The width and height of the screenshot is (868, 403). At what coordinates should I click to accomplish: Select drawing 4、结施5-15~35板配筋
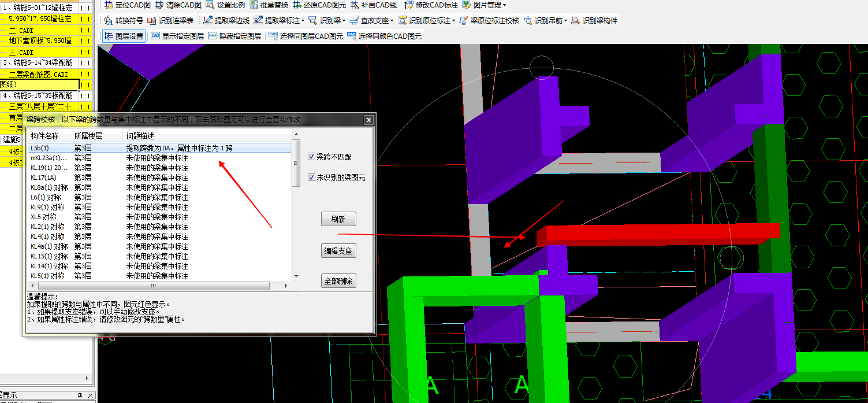point(39,95)
